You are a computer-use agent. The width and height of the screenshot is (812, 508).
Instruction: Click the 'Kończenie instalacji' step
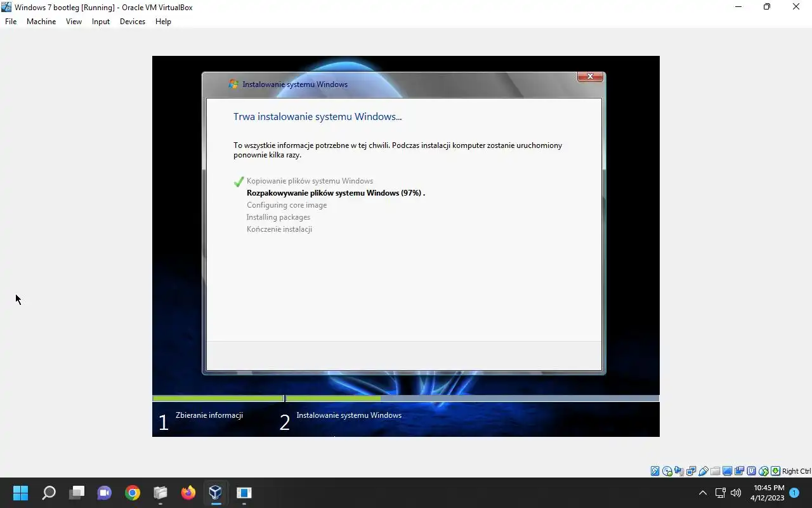pos(279,229)
